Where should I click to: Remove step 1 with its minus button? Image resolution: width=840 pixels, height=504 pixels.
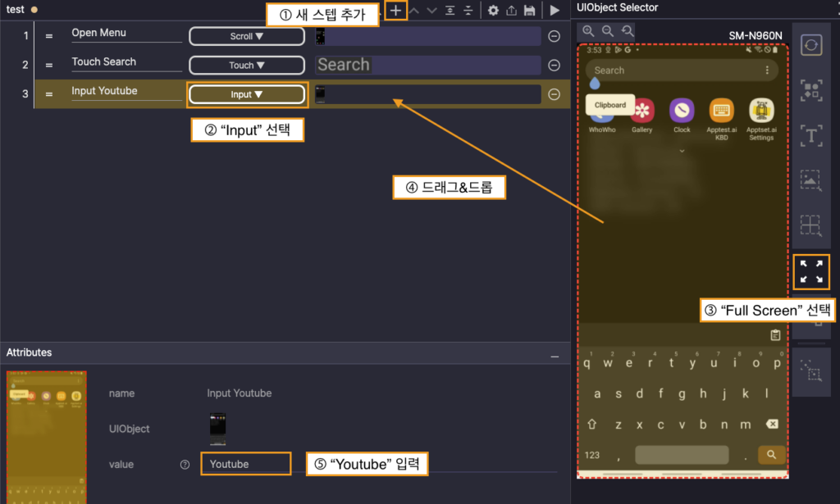click(x=554, y=36)
